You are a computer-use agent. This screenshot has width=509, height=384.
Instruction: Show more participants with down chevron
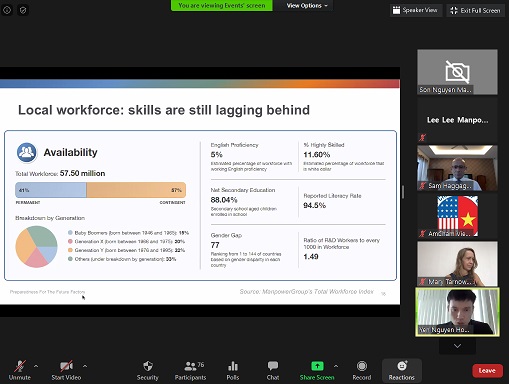tap(457, 346)
